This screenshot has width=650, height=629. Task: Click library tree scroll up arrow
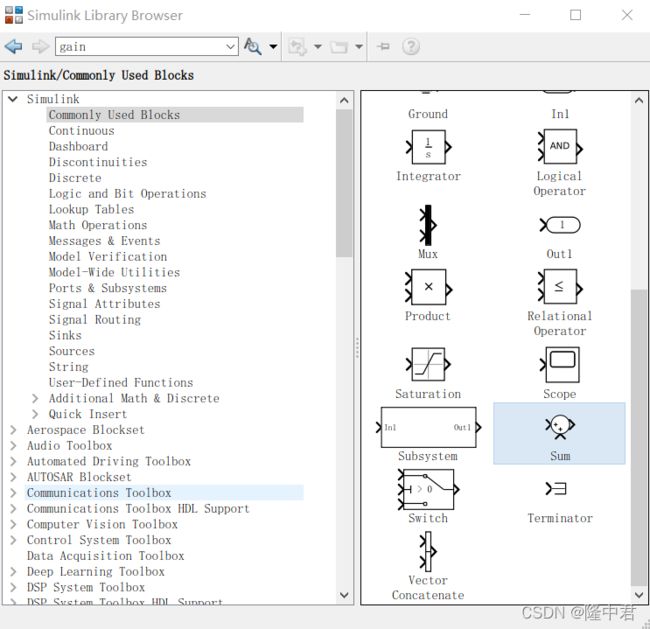(x=344, y=100)
